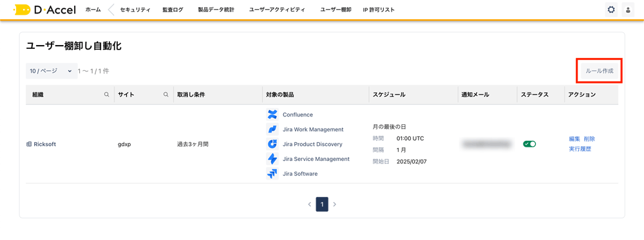Image resolution: width=644 pixels, height=240 pixels.
Task: Click the 月の最後の日 schedule text
Action: tap(390, 127)
